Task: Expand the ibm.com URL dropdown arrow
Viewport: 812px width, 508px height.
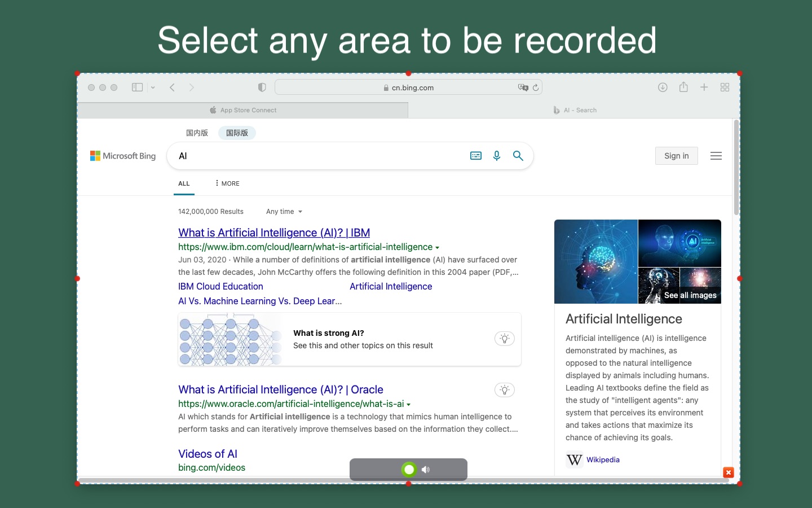Action: pyautogui.click(x=437, y=248)
